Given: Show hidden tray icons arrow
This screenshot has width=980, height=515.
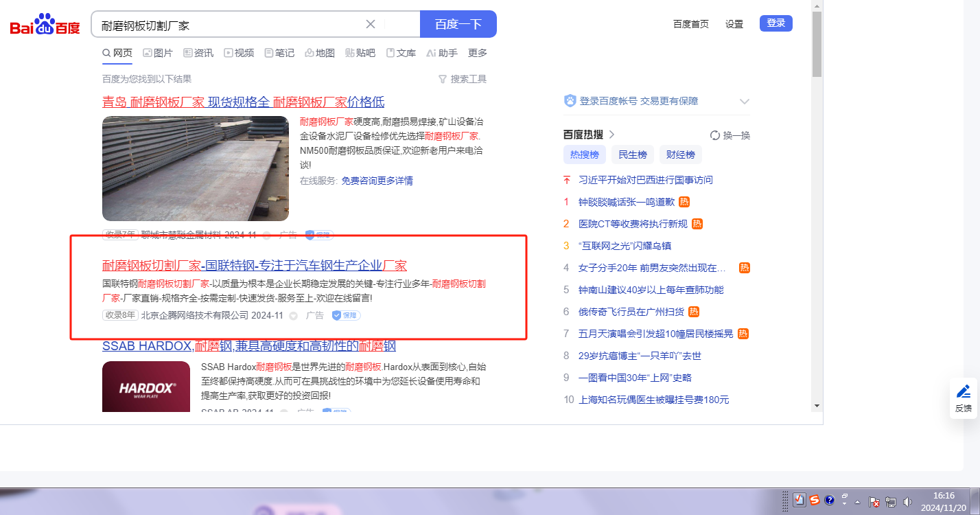Looking at the screenshot, I should [857, 501].
